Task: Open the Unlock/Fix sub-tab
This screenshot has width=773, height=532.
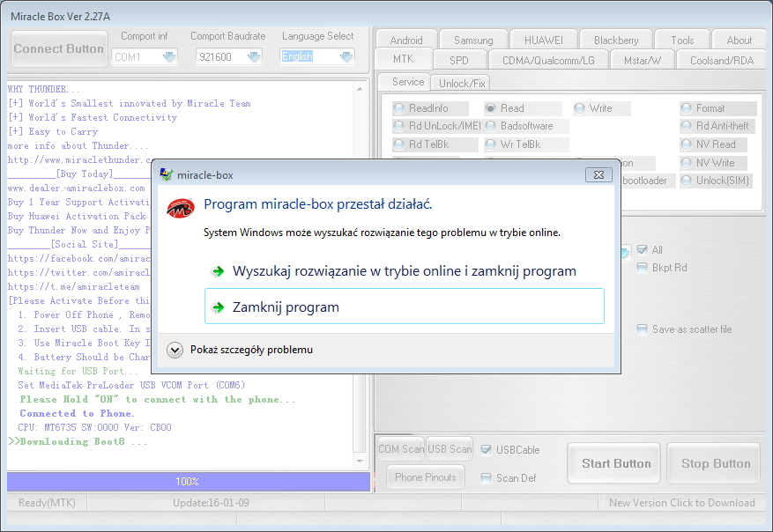Action: (462, 84)
